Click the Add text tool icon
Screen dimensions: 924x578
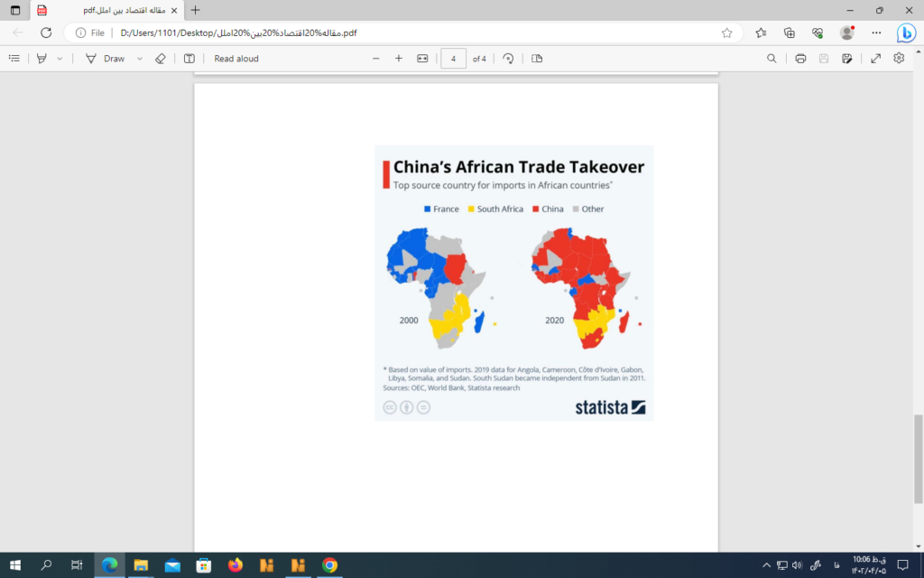click(189, 59)
